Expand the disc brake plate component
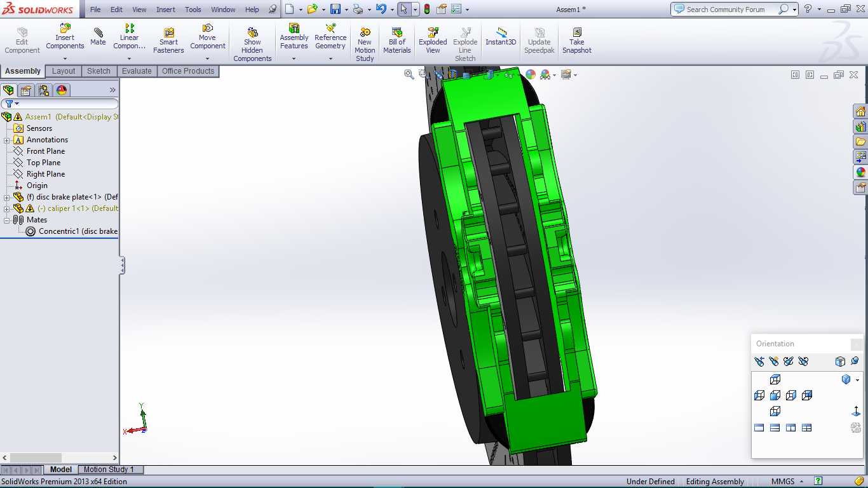Image resolution: width=868 pixels, height=488 pixels. [7, 198]
